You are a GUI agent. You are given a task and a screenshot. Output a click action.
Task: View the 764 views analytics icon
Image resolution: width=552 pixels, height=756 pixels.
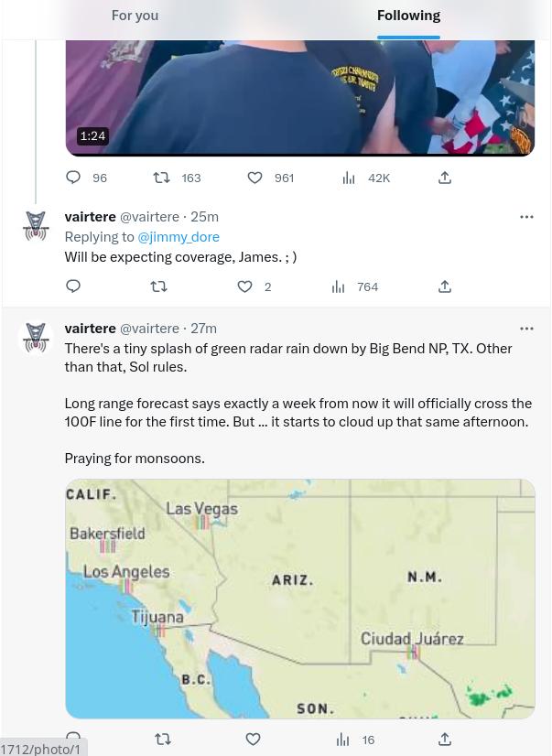[x=339, y=286]
